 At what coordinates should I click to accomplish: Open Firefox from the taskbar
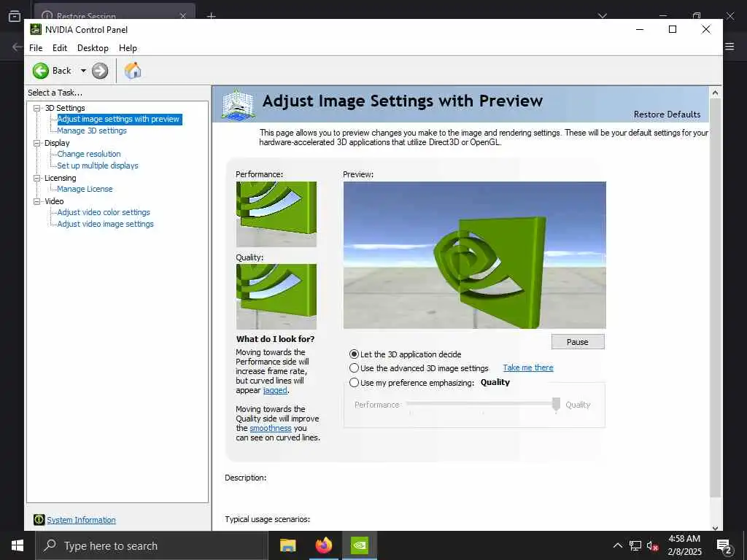[x=324, y=545]
